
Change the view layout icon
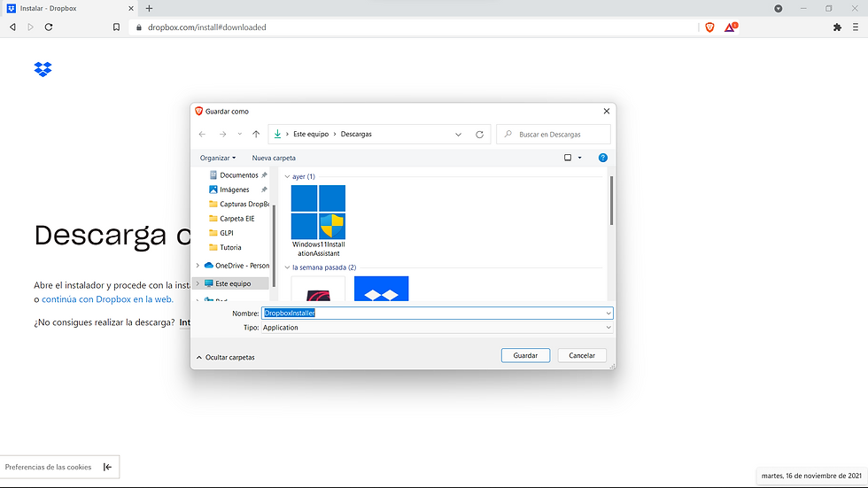coord(568,158)
